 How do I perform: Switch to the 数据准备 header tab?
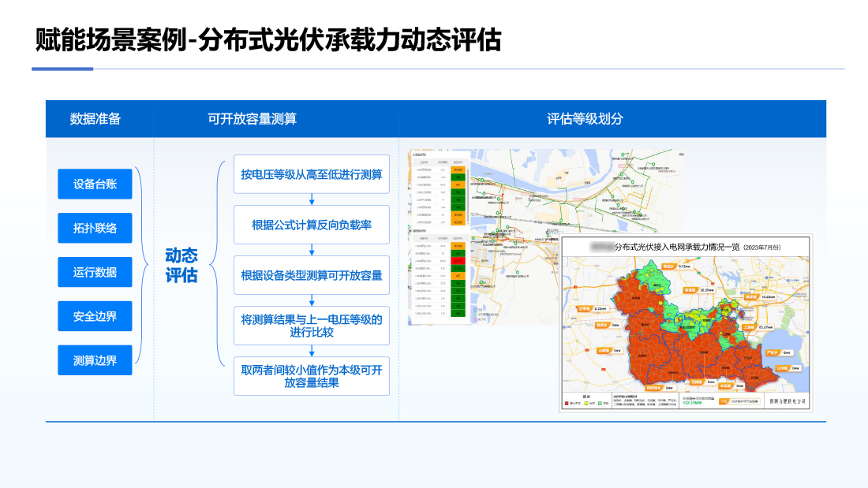pyautogui.click(x=95, y=119)
